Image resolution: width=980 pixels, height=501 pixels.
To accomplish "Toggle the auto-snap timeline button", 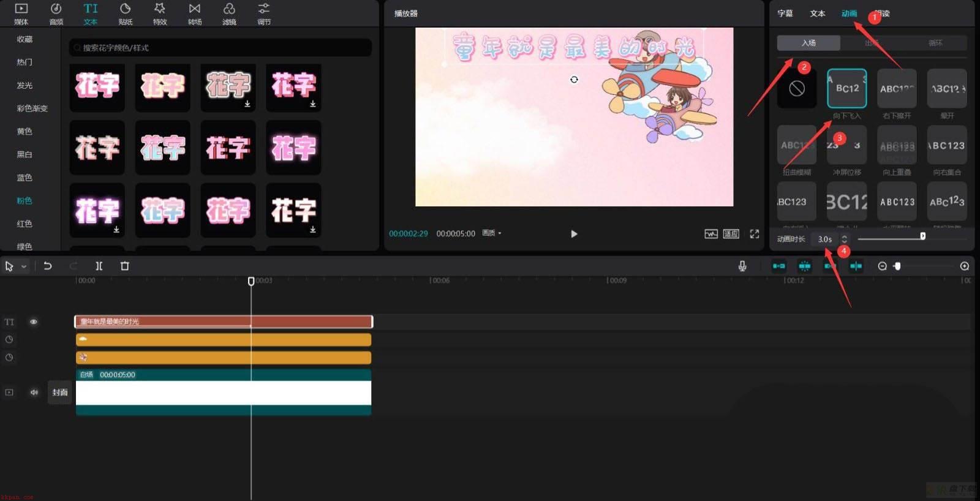I will point(804,266).
